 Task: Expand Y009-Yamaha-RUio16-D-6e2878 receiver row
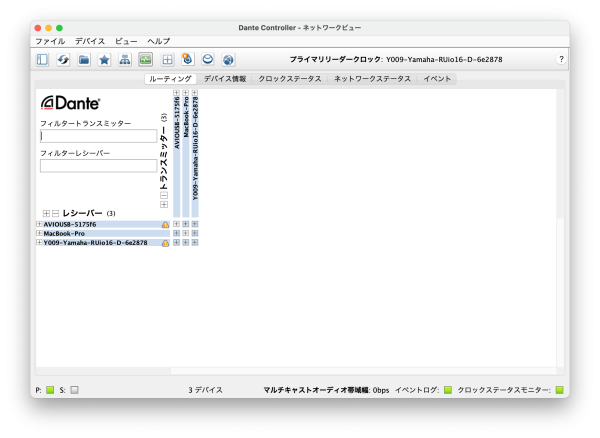pos(39,242)
